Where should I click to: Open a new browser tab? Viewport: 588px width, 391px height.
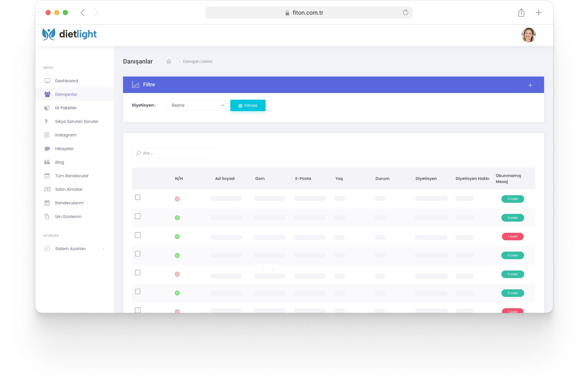[x=538, y=13]
